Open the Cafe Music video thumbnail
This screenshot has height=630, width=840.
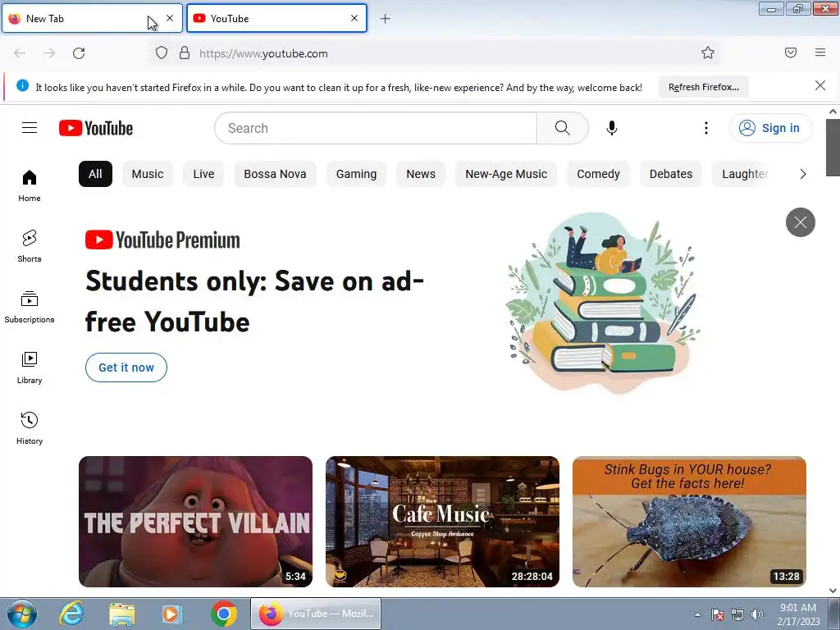click(x=442, y=522)
